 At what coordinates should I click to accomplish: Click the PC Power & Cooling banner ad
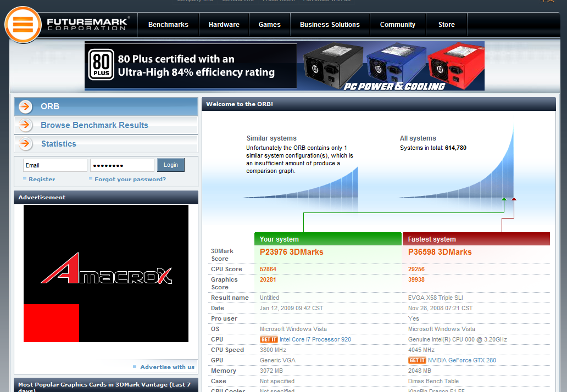284,66
